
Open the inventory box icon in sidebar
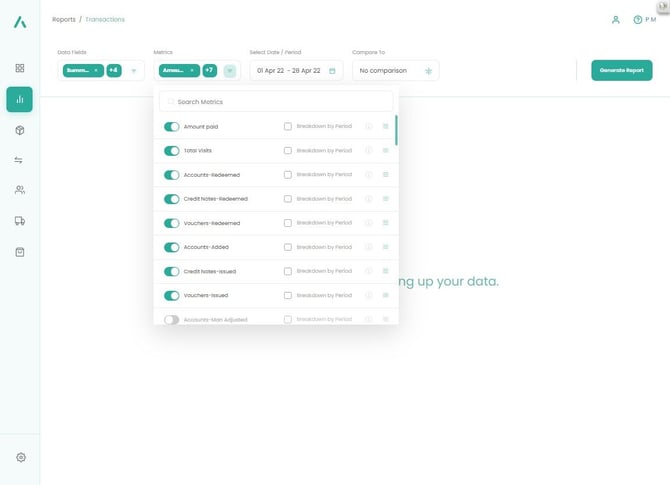[x=19, y=130]
